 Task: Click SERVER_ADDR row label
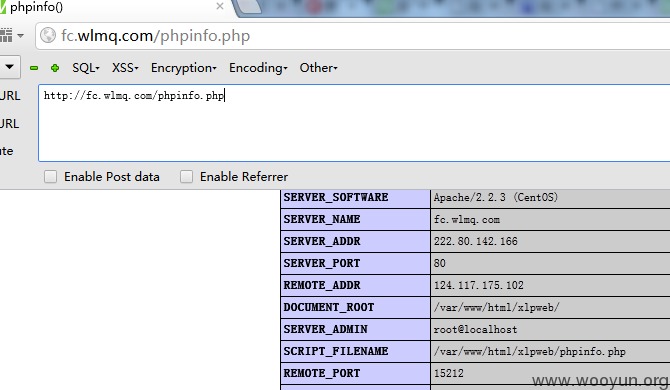(x=322, y=241)
